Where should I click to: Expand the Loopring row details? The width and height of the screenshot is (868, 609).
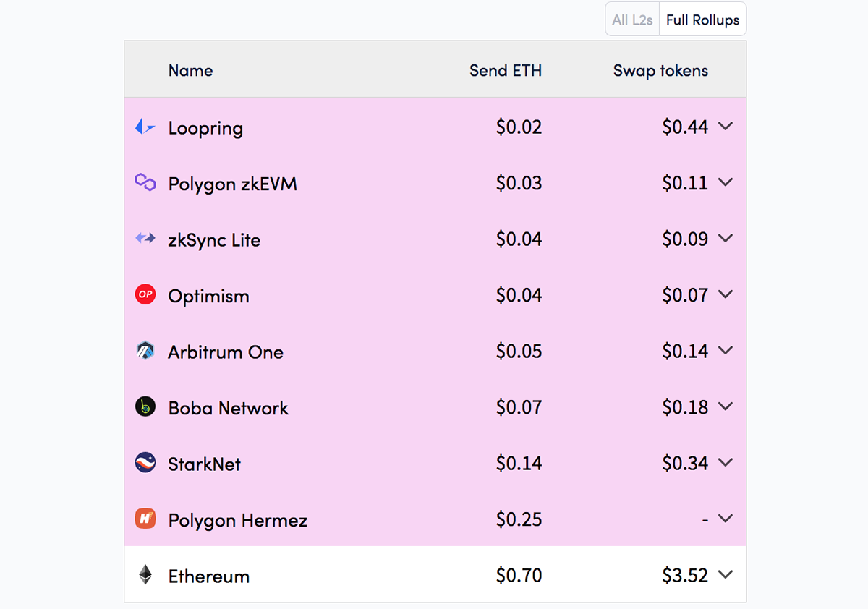coord(726,127)
